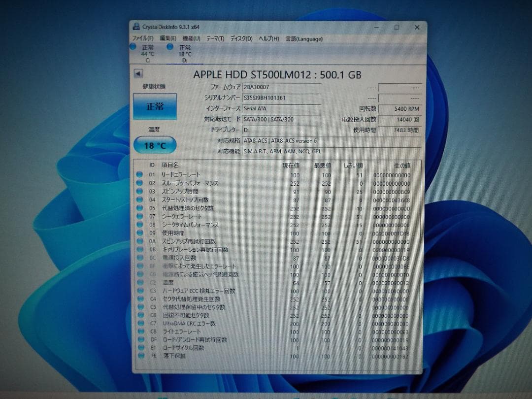This screenshot has width=532, height=399.
Task: Click the health circle above the C: drive
Action: (x=133, y=47)
